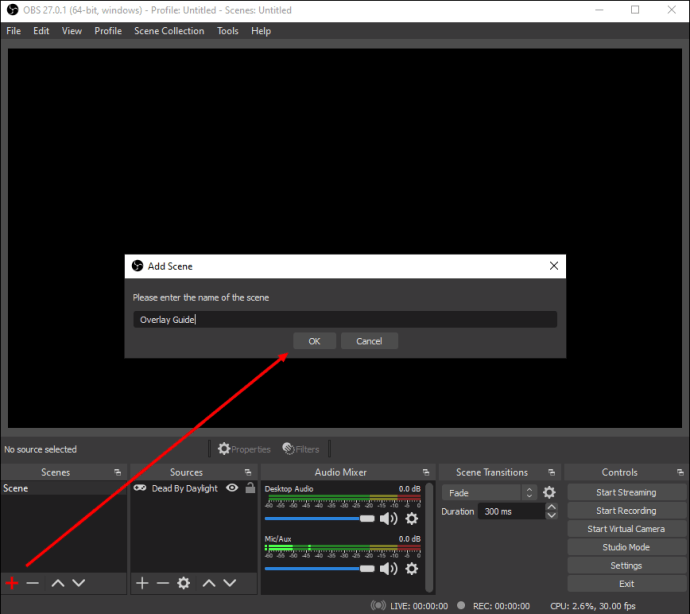Viewport: 690px width, 614px height.
Task: Open Desktop Audio settings gear
Action: coord(411,519)
